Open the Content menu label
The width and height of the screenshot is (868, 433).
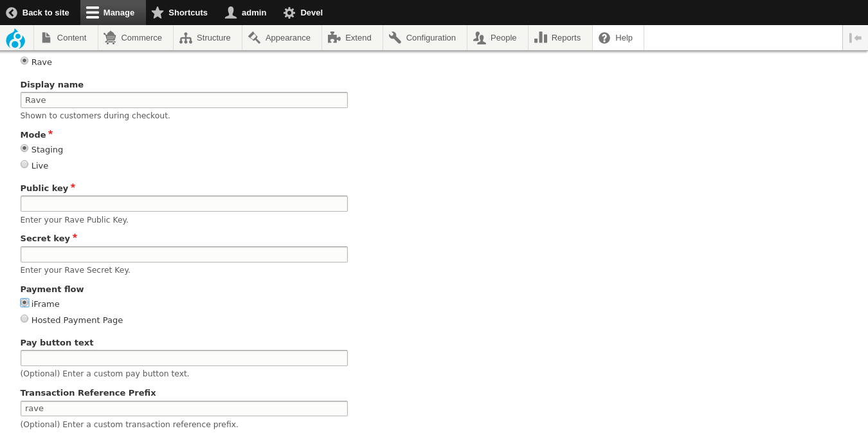click(71, 38)
